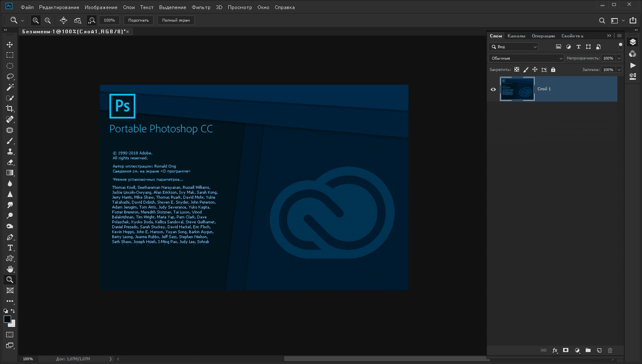
Task: Open the Actions play icon in dock
Action: (633, 65)
